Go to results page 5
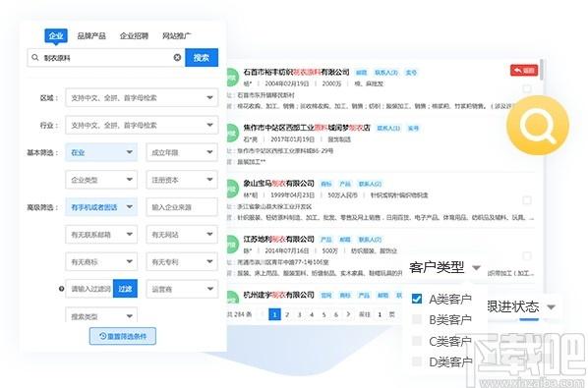The height and width of the screenshot is (388, 588). click(323, 314)
